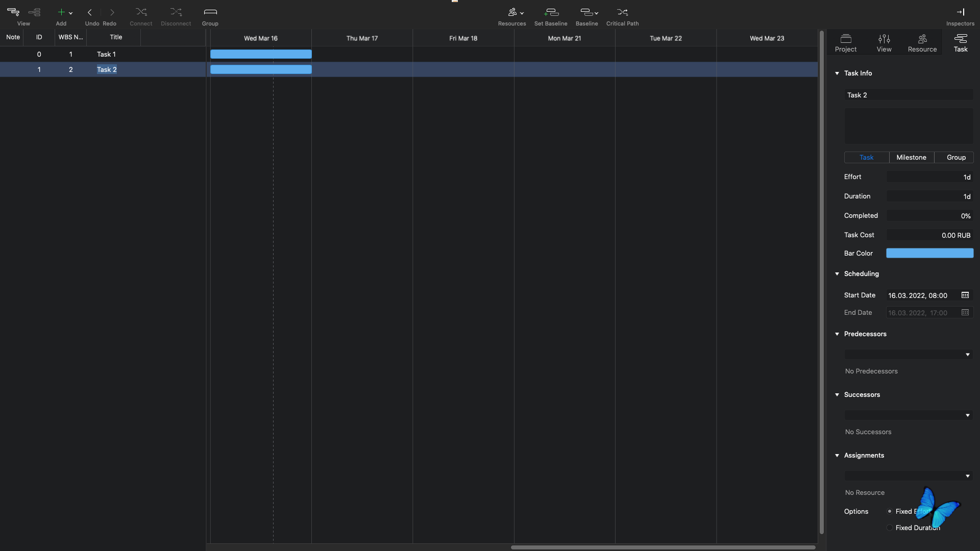Click the Undo arrow icon
The width and height of the screenshot is (980, 551).
pos(90,12)
